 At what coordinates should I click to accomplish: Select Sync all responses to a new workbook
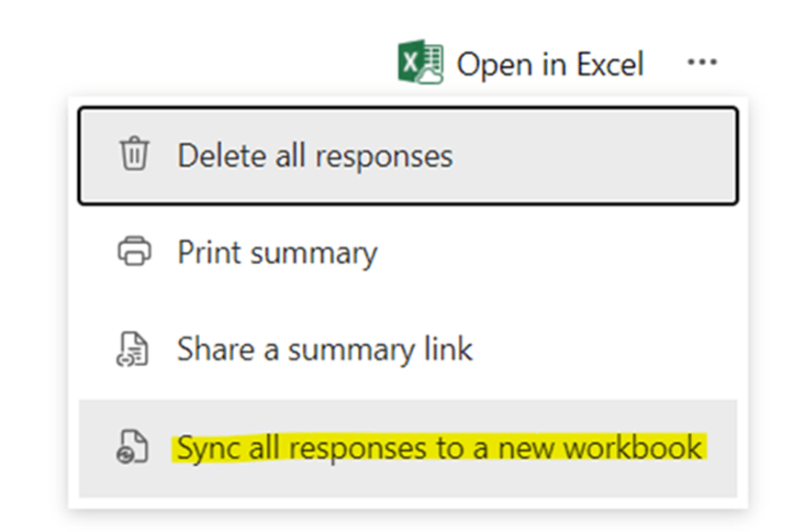pyautogui.click(x=408, y=449)
